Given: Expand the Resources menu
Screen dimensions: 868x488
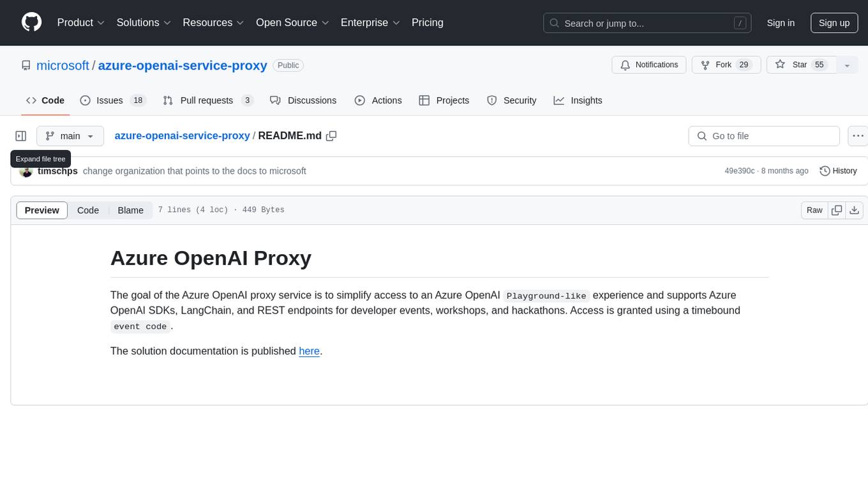Looking at the screenshot, I should pos(213,22).
